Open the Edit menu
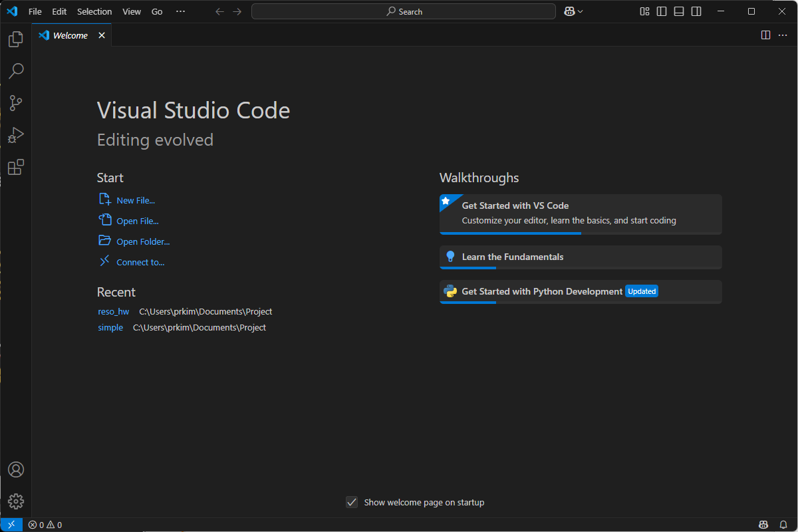Image resolution: width=798 pixels, height=532 pixels. 59,11
